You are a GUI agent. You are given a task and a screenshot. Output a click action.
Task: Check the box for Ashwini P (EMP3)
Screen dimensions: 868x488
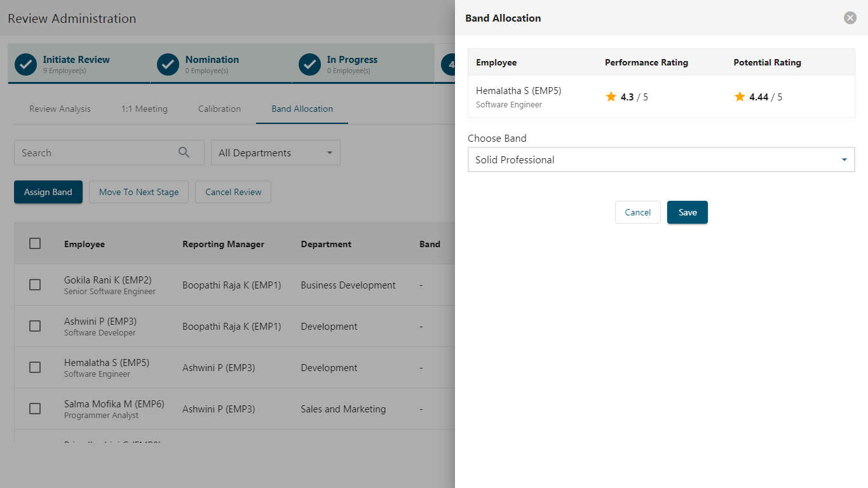tap(35, 326)
